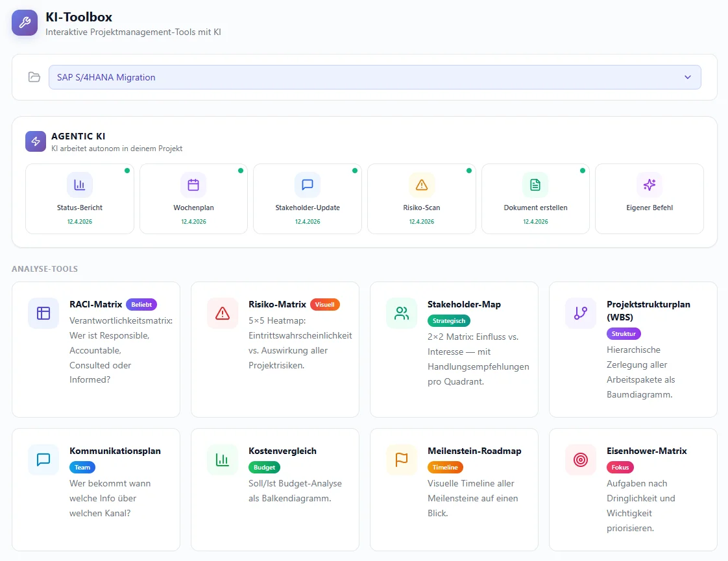Expand the SAP S/4HANA Migration project dropdown

pos(374,77)
